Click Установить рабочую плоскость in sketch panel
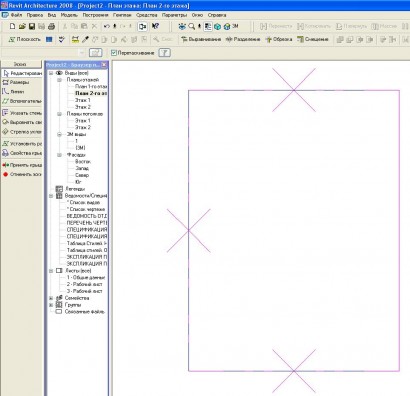The width and height of the screenshot is (410, 396). pos(22,144)
